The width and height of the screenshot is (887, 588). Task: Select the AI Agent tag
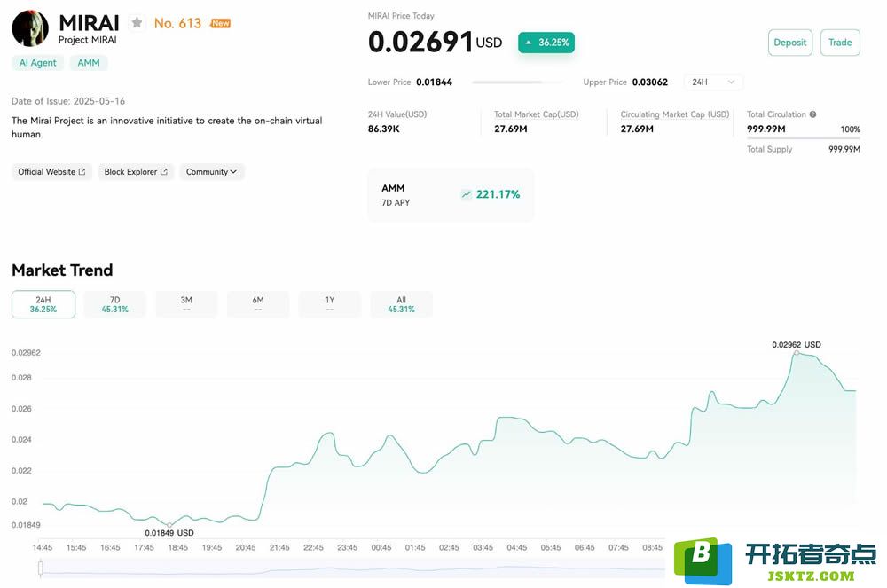(x=38, y=63)
